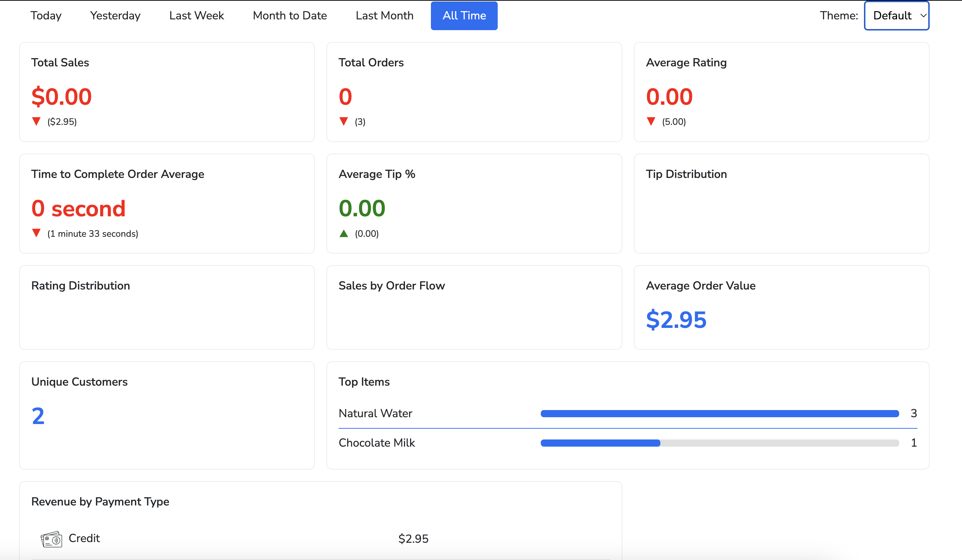
Task: Click the Unique Customers count 2
Action: click(x=38, y=416)
